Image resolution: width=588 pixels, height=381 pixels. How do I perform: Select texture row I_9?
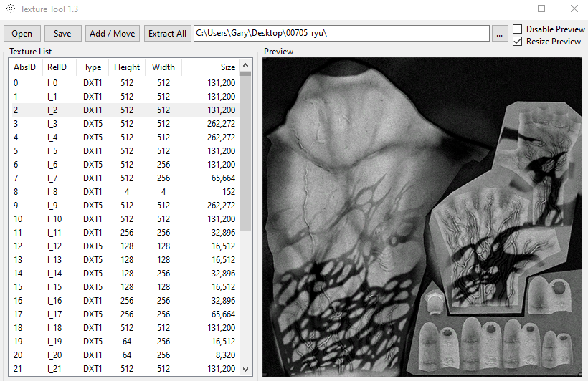tap(125, 206)
